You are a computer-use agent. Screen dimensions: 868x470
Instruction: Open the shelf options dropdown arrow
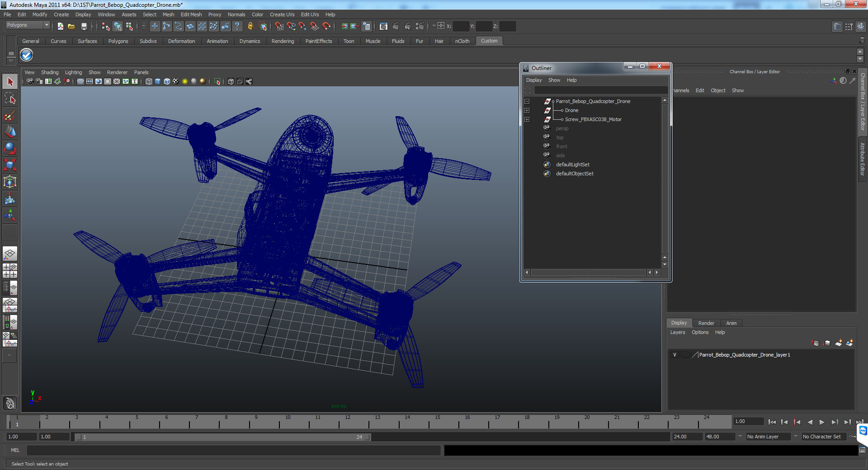click(x=11, y=60)
